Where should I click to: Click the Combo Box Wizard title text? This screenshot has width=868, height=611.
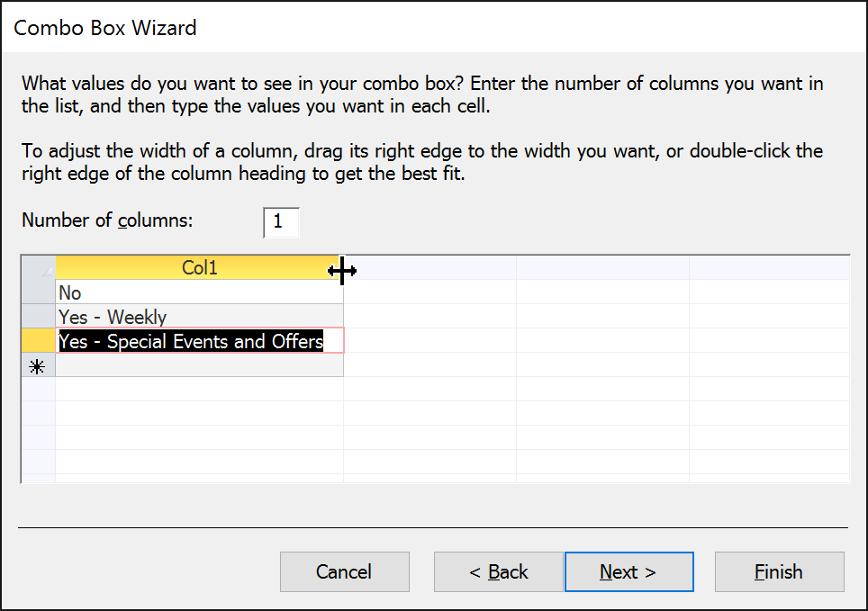[x=105, y=28]
